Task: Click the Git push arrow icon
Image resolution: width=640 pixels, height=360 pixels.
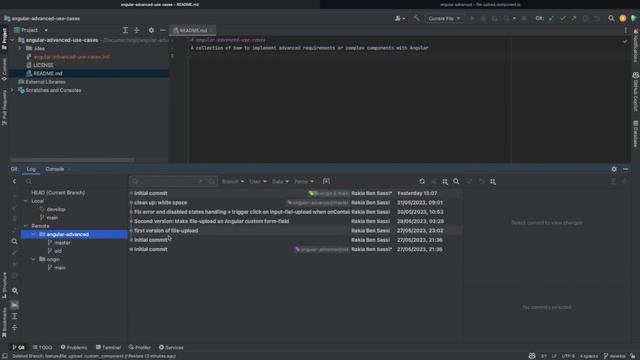Action: click(574, 18)
